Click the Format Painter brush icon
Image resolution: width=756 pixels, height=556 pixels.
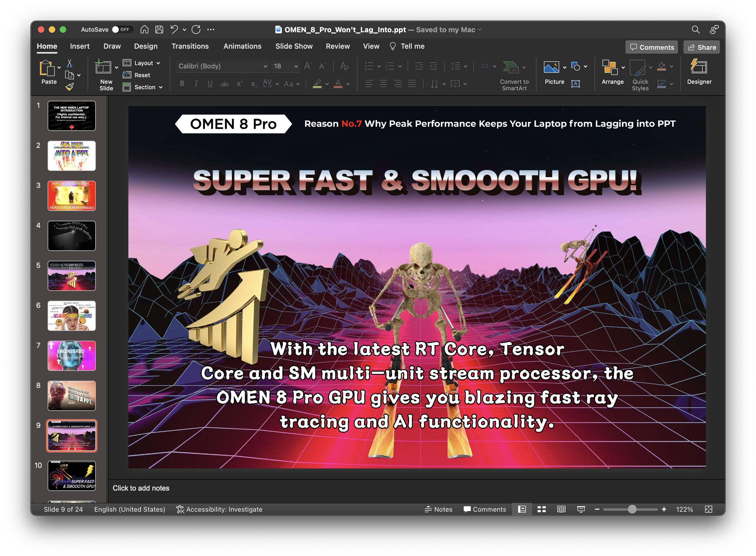point(70,87)
